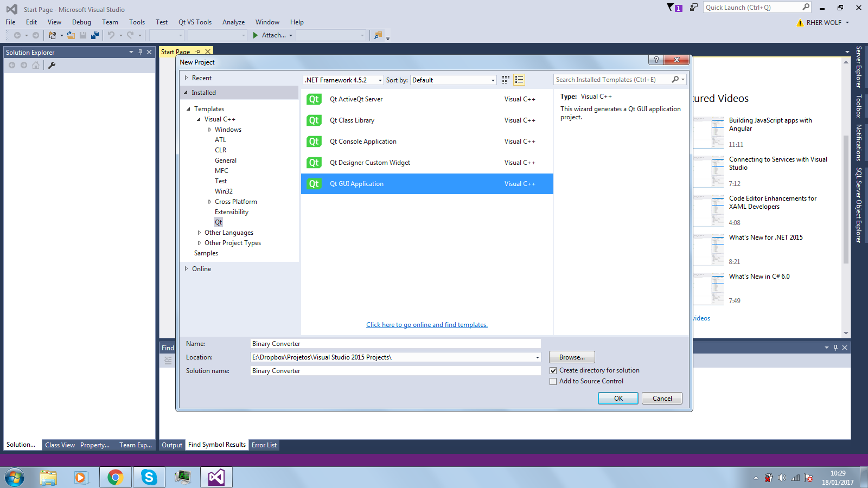
Task: Open the Qt VS Tools menu
Action: coord(195,22)
